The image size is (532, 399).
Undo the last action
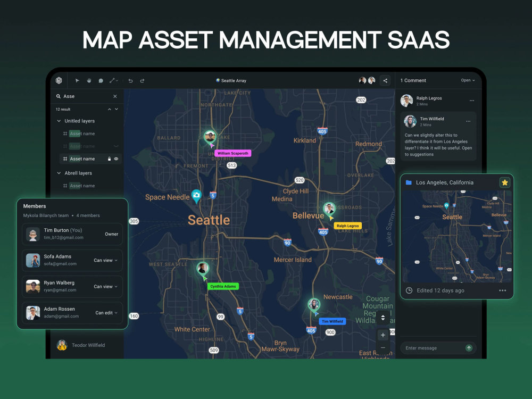click(130, 80)
